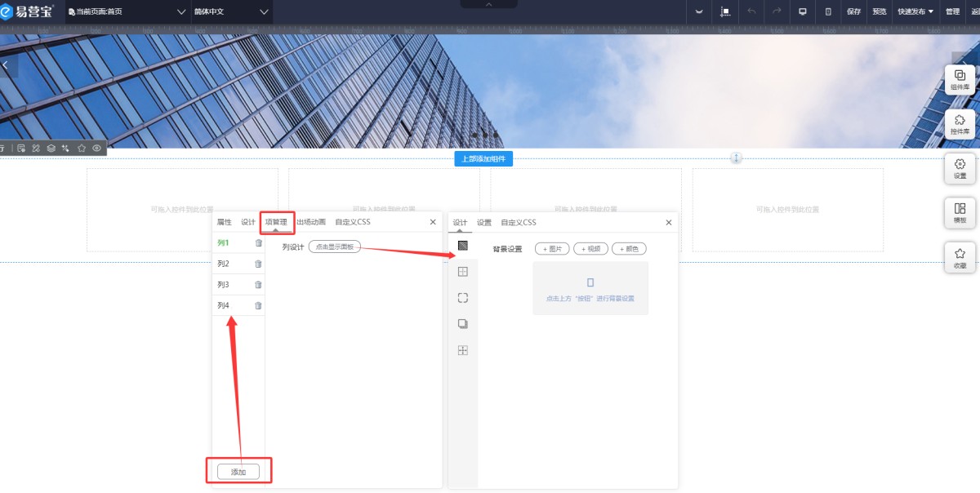Click the 添加 button to add column
Screen dimensions: 980x493
[x=238, y=472]
